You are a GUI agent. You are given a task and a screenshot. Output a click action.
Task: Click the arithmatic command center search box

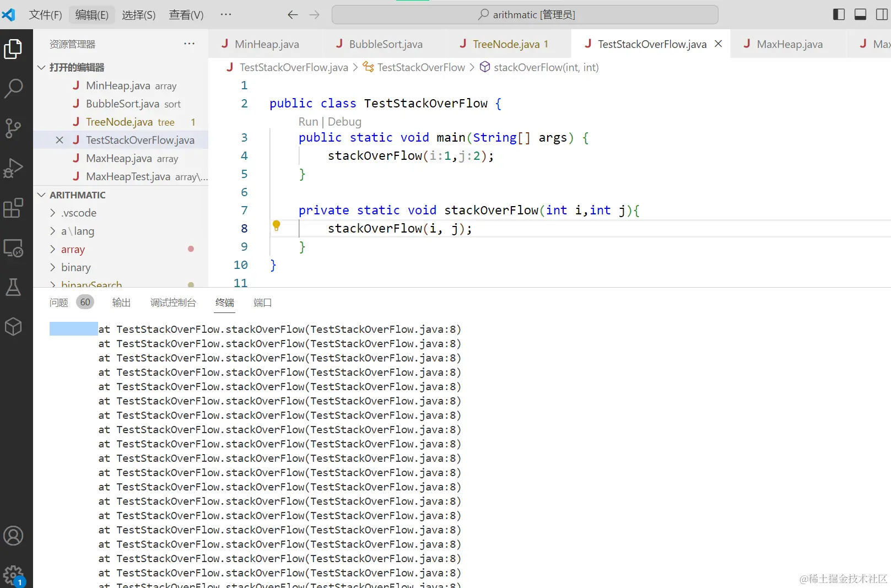tap(525, 15)
